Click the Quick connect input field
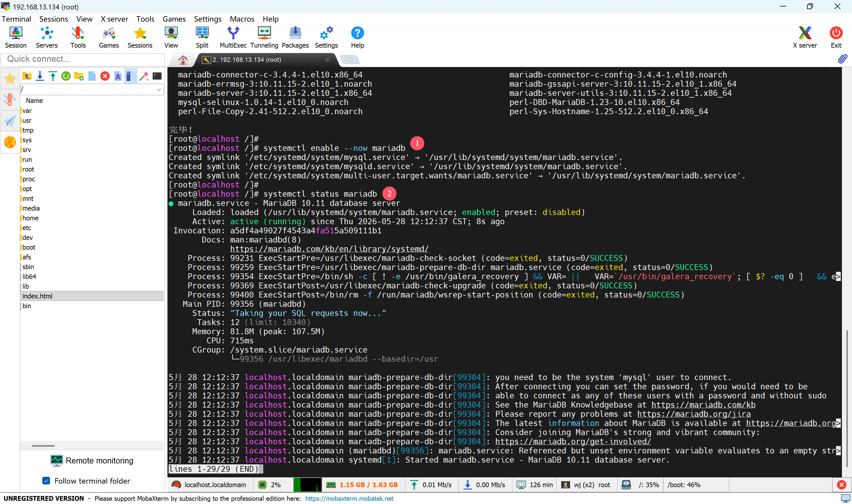The image size is (852, 504). click(x=83, y=59)
